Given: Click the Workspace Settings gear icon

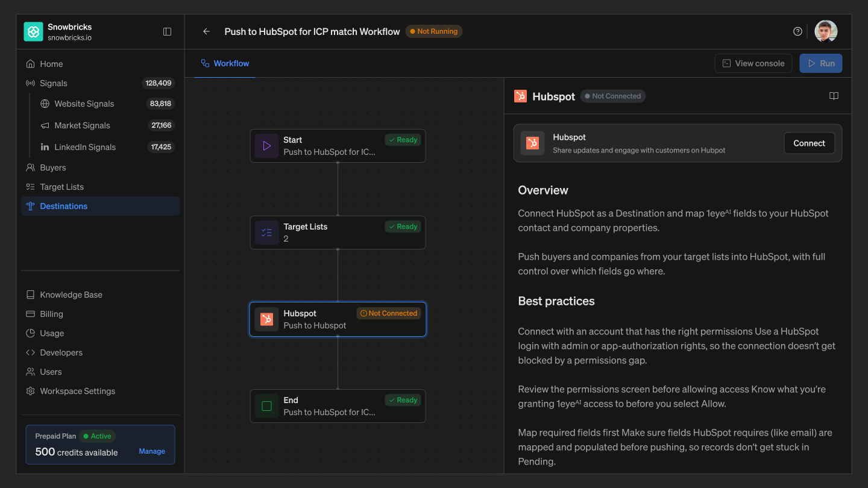Looking at the screenshot, I should pos(30,391).
